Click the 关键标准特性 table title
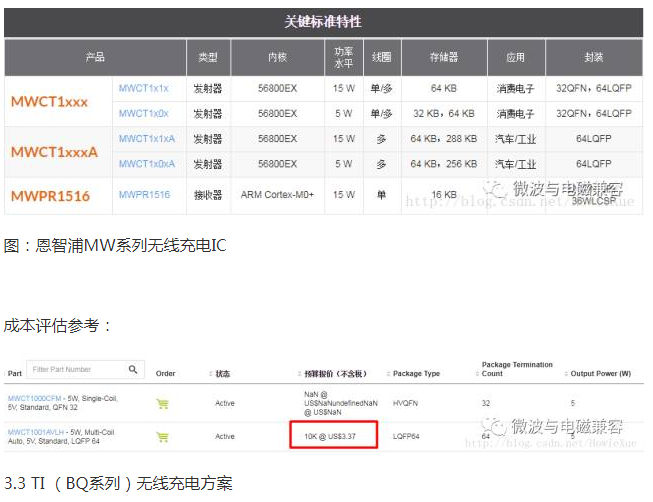The width and height of the screenshot is (653, 502). click(x=323, y=22)
